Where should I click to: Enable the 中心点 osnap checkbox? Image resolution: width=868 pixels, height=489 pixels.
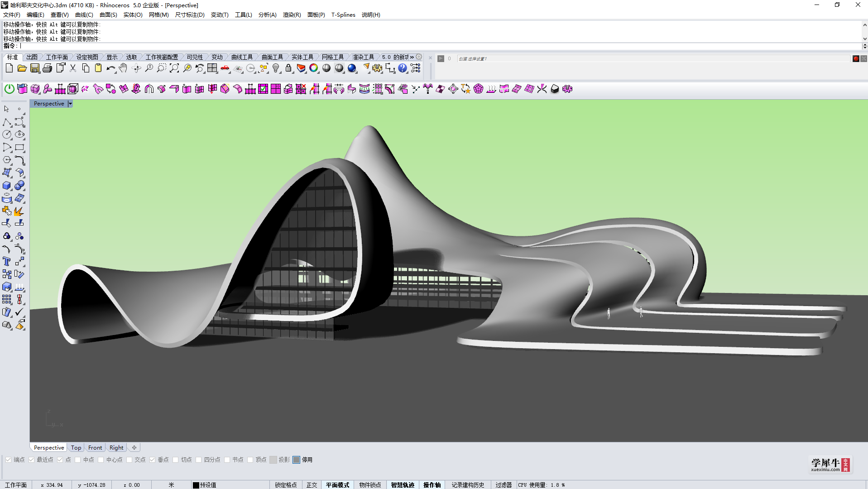pos(101,460)
